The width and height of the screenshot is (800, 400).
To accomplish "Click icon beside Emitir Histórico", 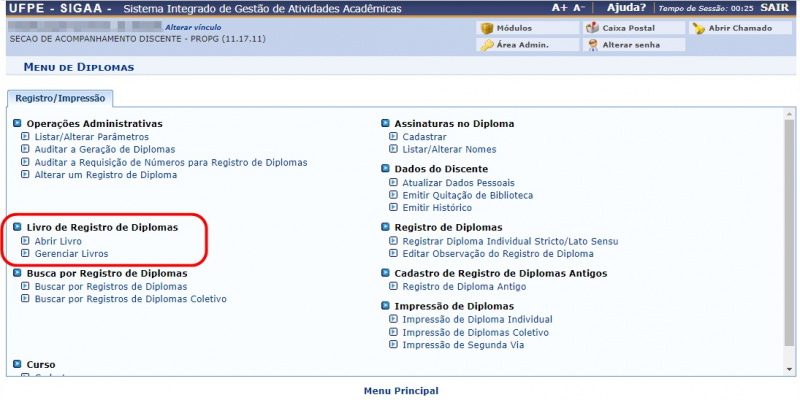I will pos(393,208).
